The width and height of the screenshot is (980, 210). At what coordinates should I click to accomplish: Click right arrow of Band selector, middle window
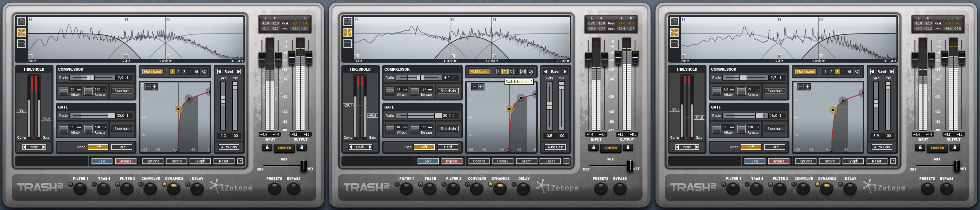click(x=565, y=72)
